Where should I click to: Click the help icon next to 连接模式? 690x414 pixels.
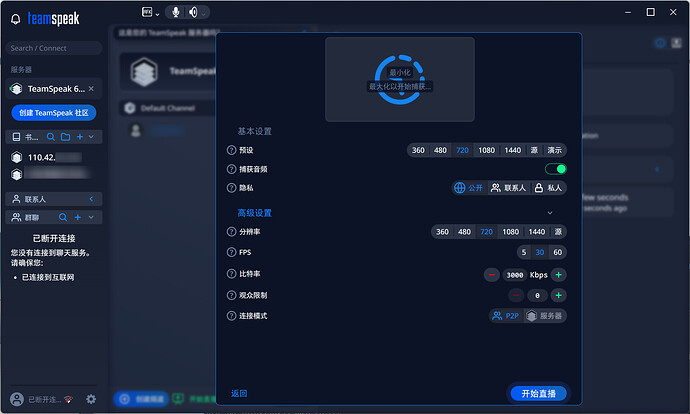231,316
